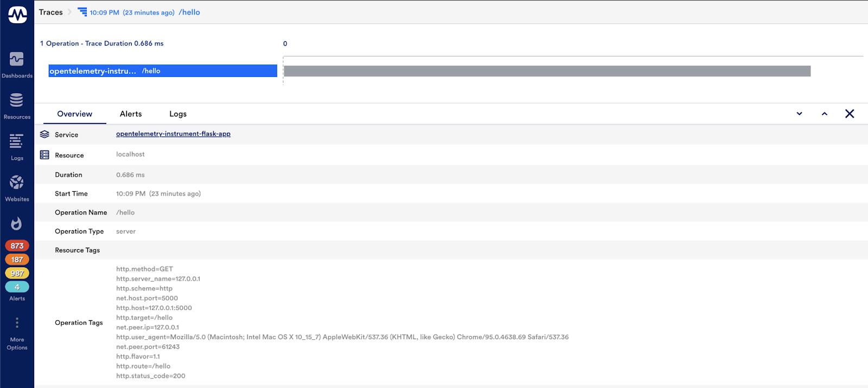Click the orange 187 alerts badge
868x388 pixels.
17,260
